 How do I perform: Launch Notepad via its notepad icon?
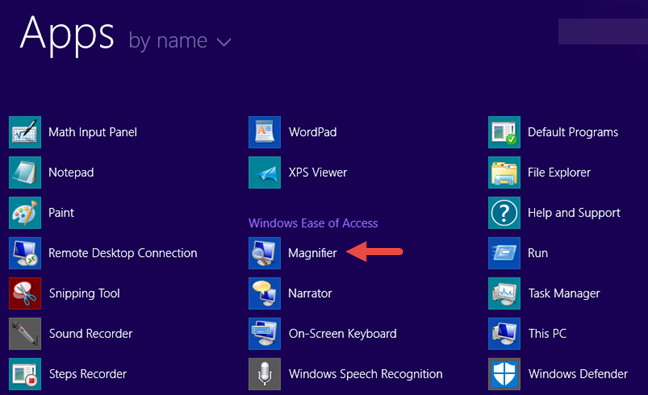[x=25, y=172]
